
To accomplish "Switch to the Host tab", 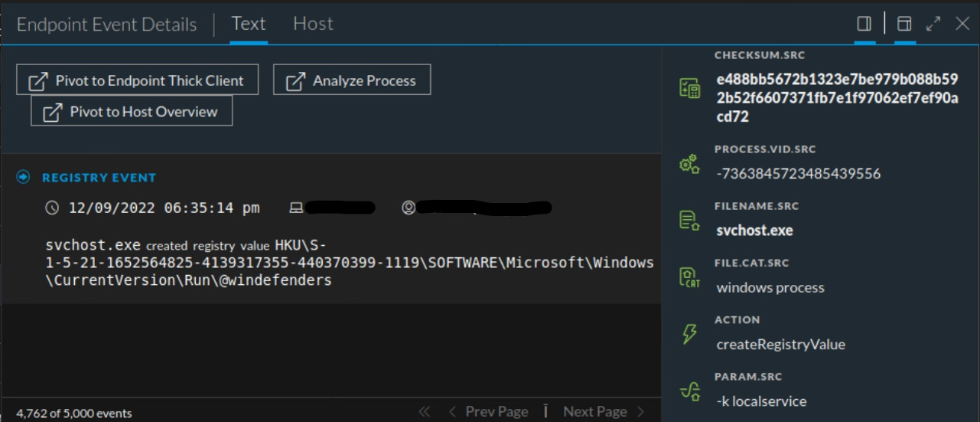I will 313,24.
